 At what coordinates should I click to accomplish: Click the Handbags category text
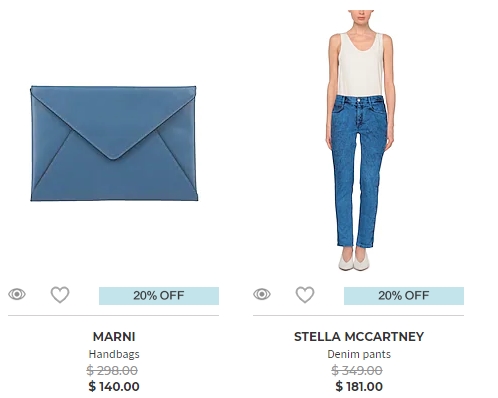[x=114, y=354]
